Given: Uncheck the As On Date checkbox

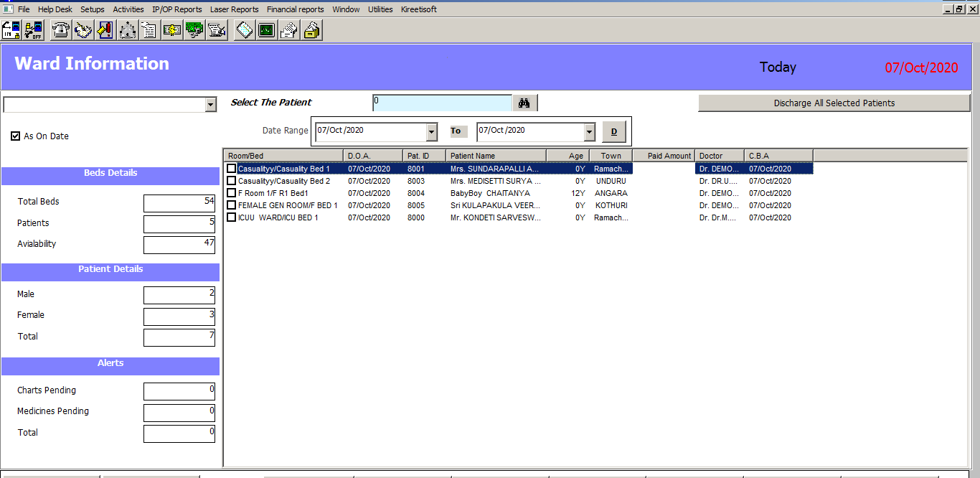Looking at the screenshot, I should tap(16, 136).
